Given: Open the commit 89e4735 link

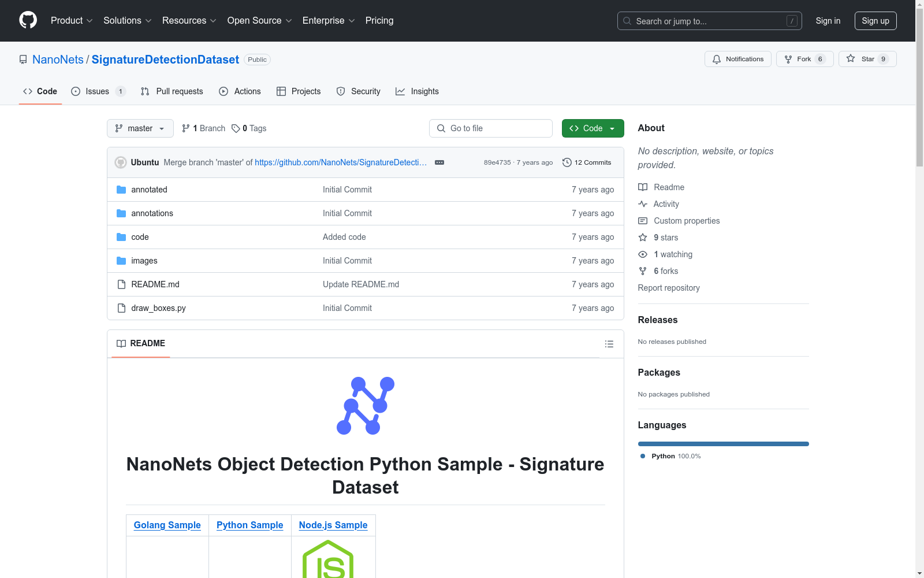Looking at the screenshot, I should point(497,162).
